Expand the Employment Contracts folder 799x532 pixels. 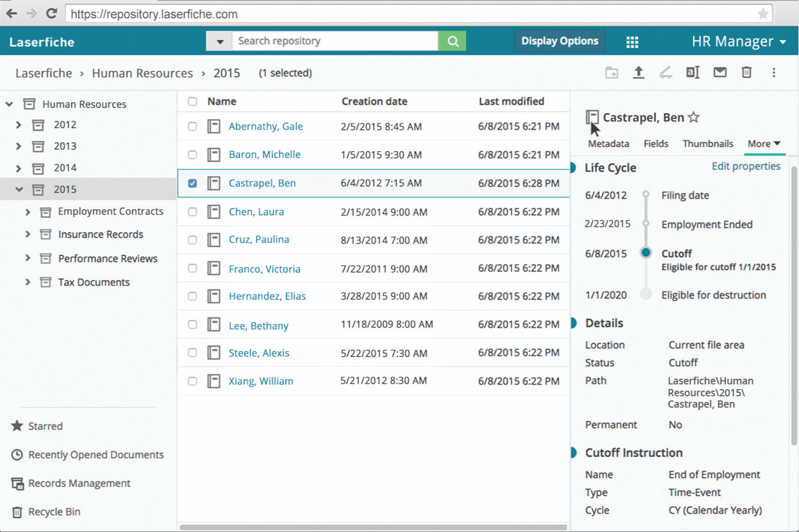(28, 212)
